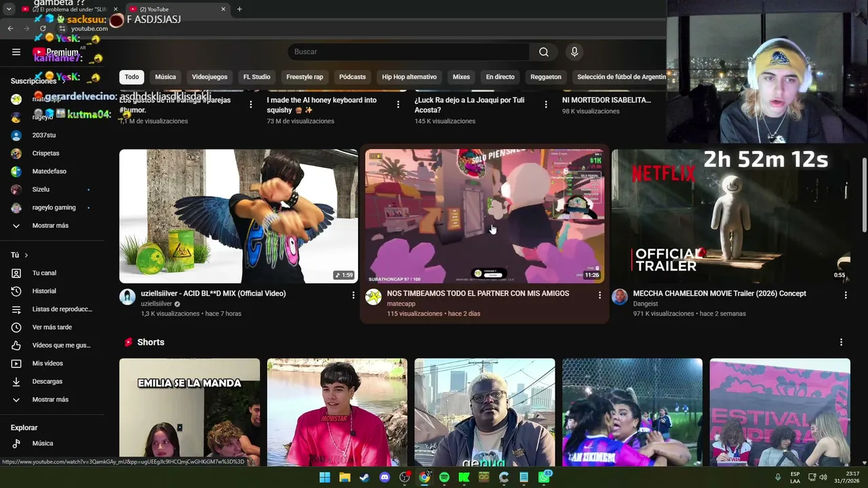
Task: Open options for NOS TIMBEAMOS video
Action: [599, 295]
